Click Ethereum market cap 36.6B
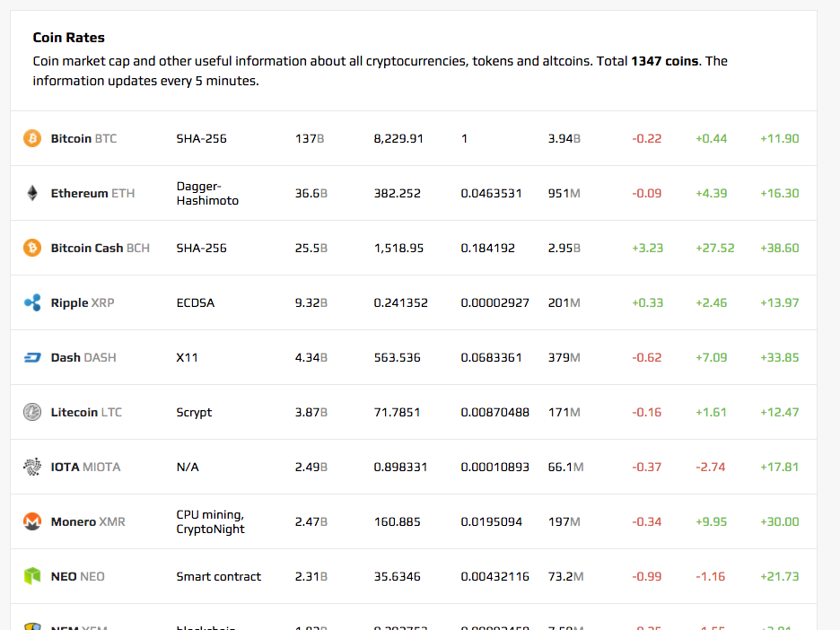This screenshot has width=840, height=630. (x=311, y=193)
